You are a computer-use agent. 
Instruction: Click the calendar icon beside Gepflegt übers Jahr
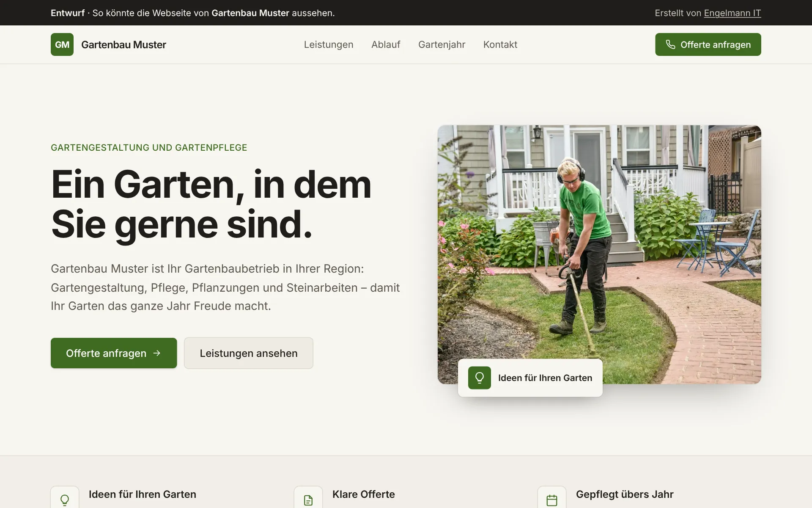coord(552,500)
